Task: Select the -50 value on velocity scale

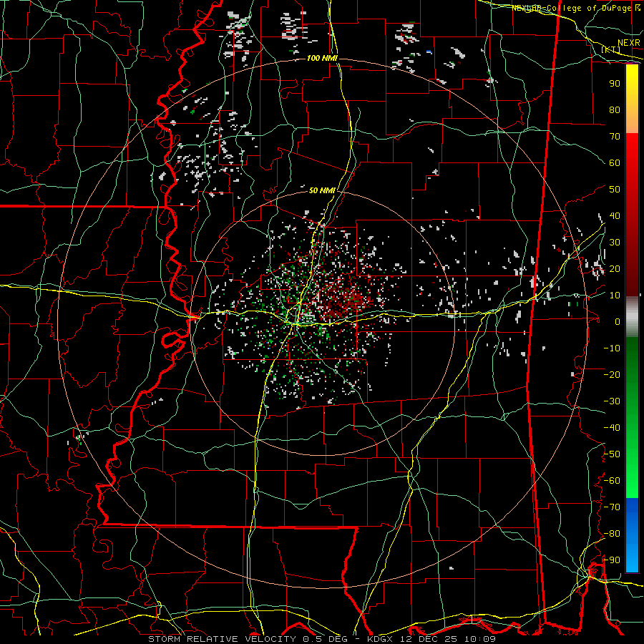Action: (612, 454)
